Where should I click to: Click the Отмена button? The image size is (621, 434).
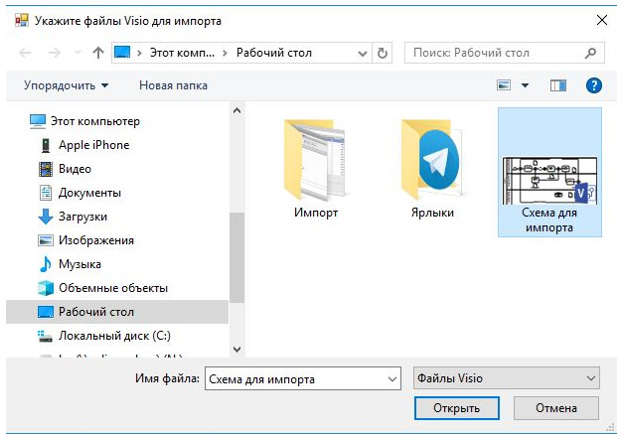(555, 408)
